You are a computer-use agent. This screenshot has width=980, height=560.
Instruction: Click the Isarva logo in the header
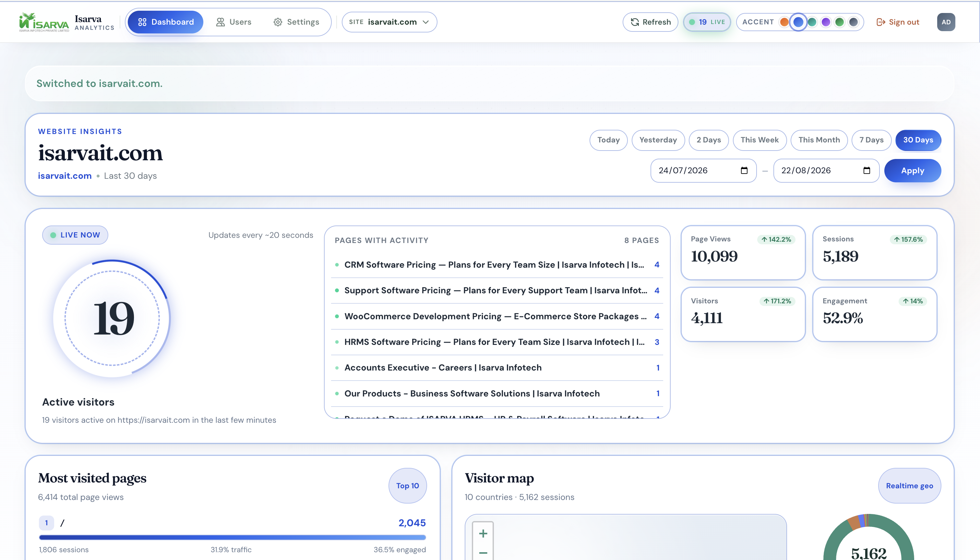point(44,22)
